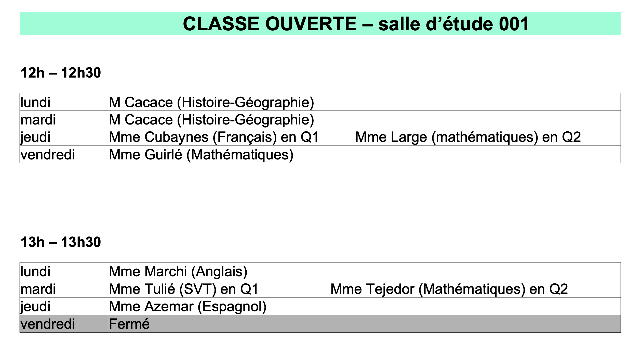Click 'Mme Large (mathématiques) en Q2' text

pyautogui.click(x=468, y=137)
